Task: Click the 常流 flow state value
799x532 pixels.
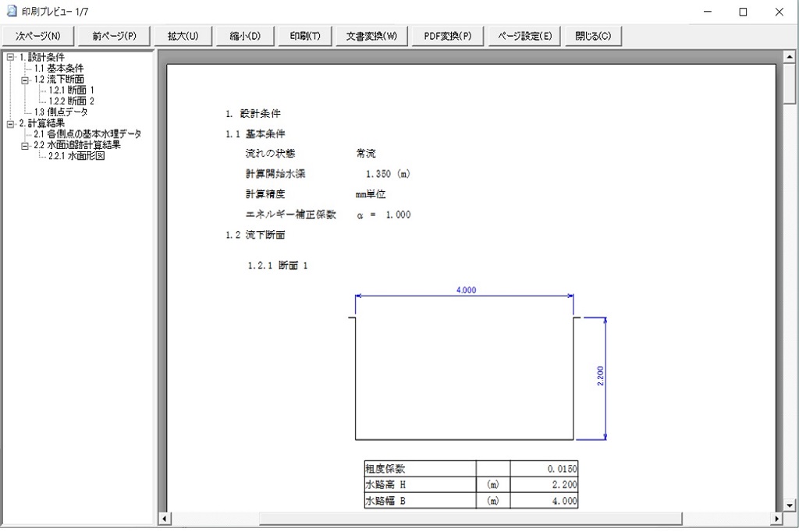Action: click(366, 154)
